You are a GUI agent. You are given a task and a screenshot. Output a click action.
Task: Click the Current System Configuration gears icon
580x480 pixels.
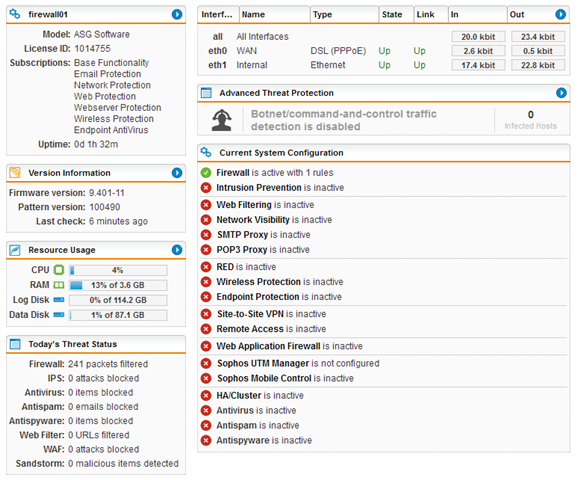(x=206, y=152)
